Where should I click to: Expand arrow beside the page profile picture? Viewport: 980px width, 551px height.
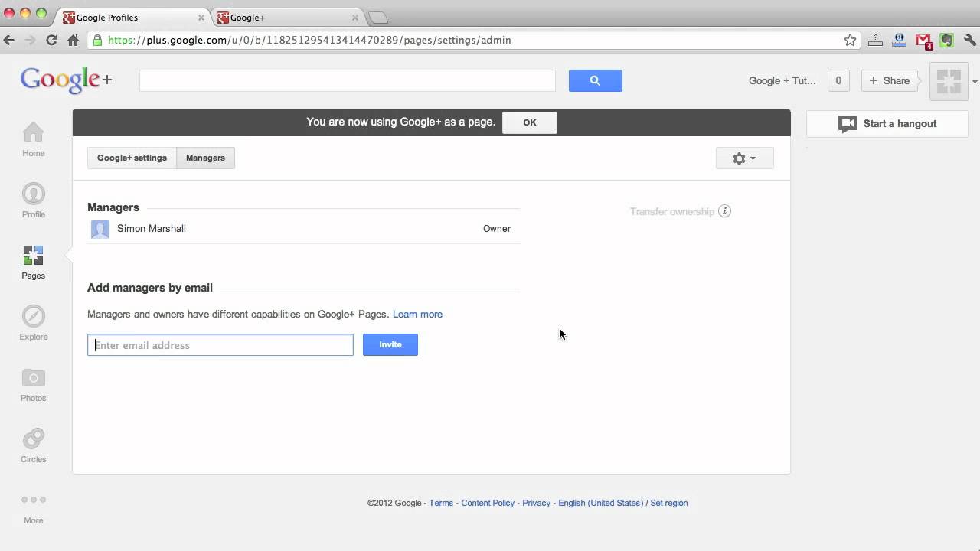pos(975,82)
